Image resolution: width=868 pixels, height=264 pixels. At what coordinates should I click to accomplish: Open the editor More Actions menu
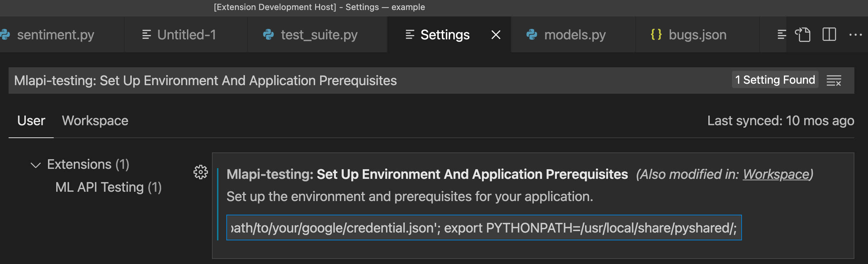pyautogui.click(x=855, y=35)
